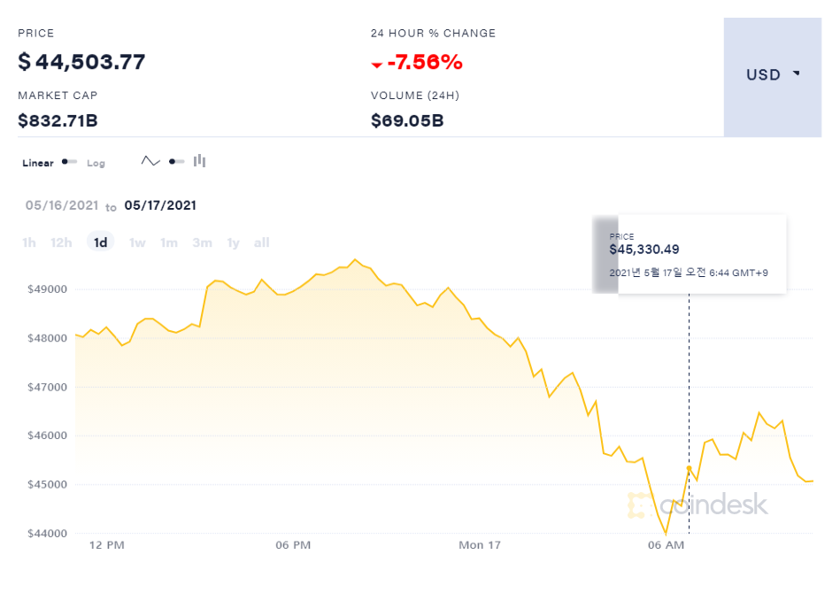Toggle the Linear/Log scale switch
This screenshot has width=840, height=616.
[x=69, y=162]
